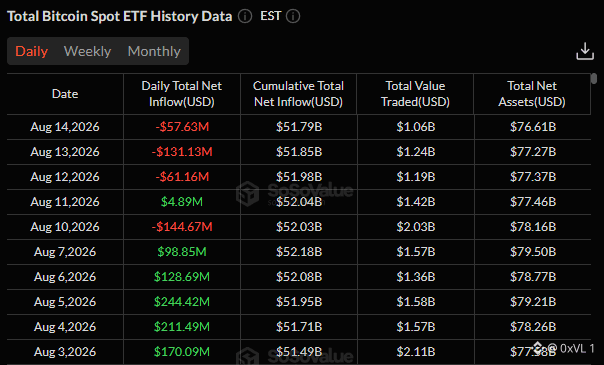Select the $52.18B cumulative inflow cell
This screenshot has width=604, height=365.
click(299, 252)
